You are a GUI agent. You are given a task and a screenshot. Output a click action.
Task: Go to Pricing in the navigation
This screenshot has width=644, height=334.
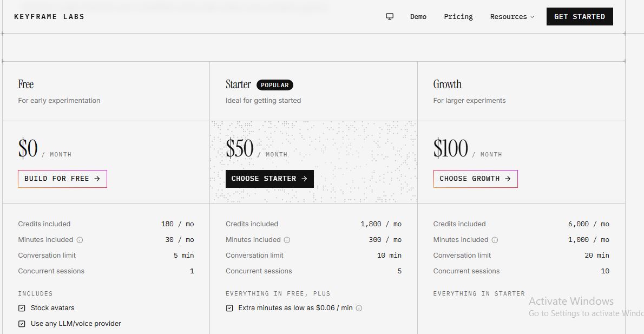point(458,16)
